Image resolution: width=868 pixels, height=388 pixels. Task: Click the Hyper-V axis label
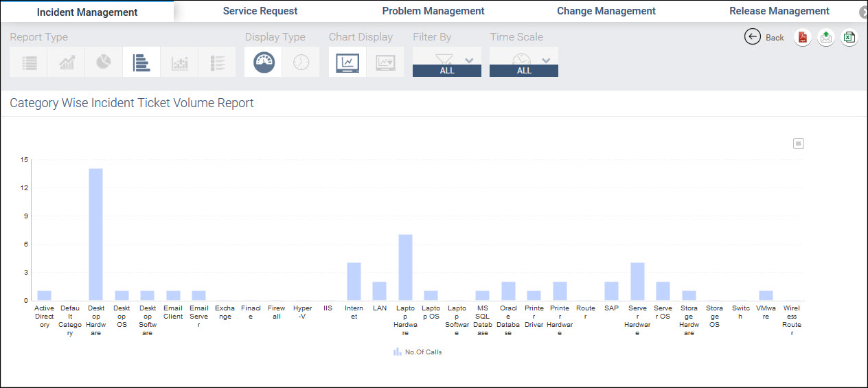click(x=302, y=312)
